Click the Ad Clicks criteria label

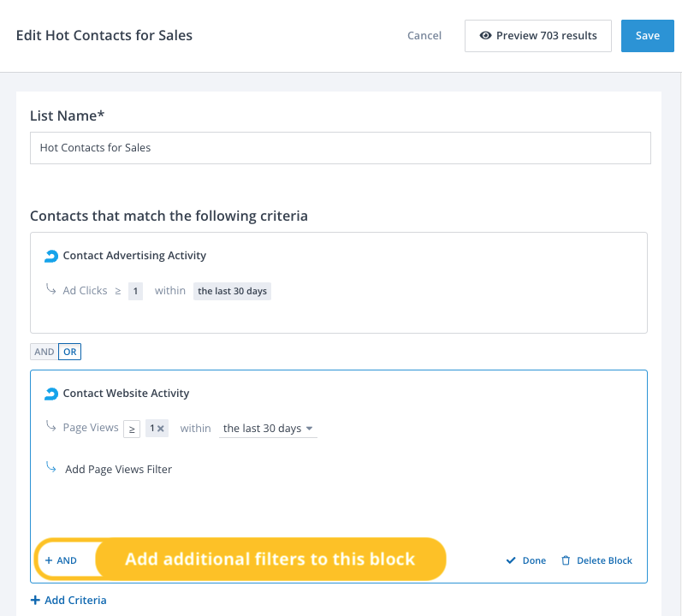[85, 291]
